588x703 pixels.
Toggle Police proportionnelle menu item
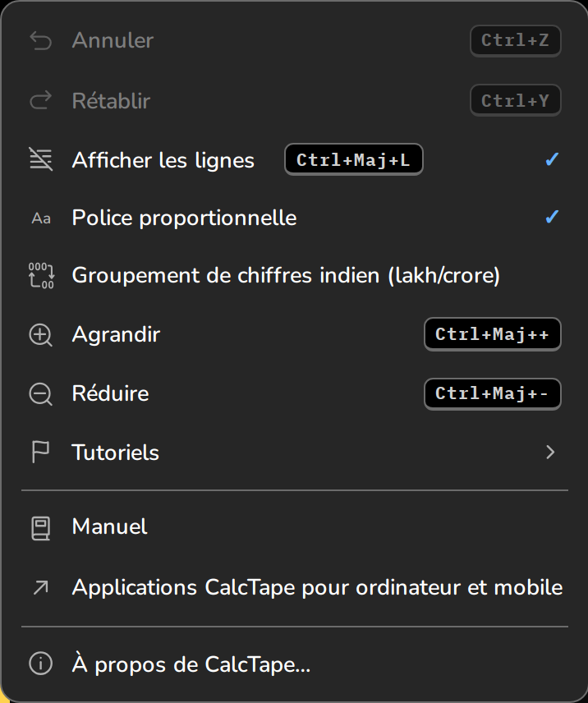click(294, 218)
